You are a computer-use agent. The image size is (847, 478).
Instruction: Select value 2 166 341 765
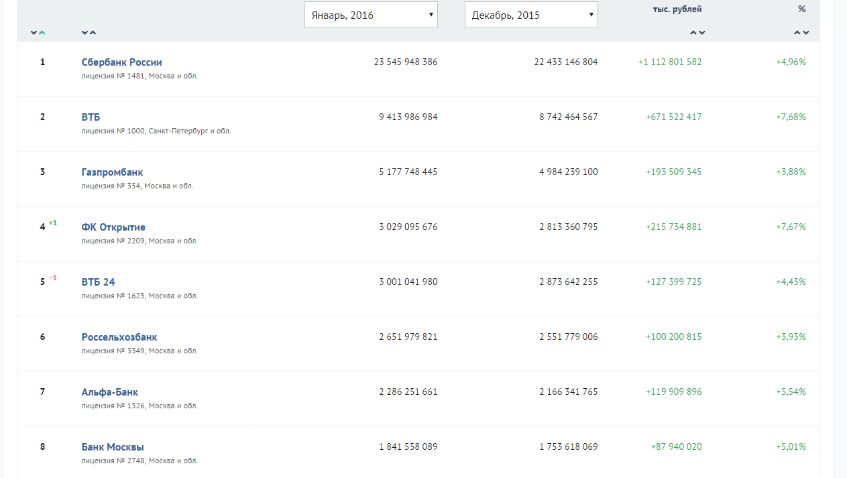(568, 392)
